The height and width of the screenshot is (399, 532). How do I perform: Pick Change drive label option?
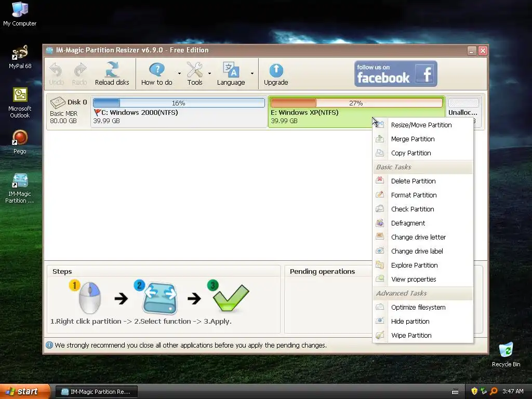tap(423, 251)
